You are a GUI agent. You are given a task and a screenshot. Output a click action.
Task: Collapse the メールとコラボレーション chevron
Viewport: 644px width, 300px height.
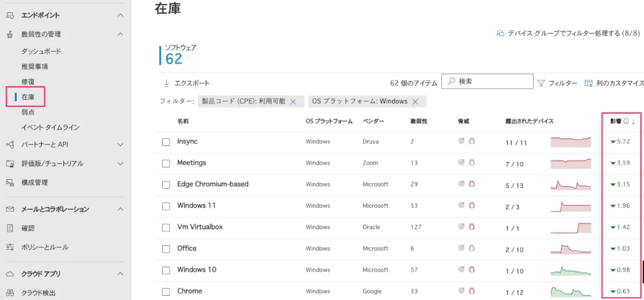click(x=120, y=209)
